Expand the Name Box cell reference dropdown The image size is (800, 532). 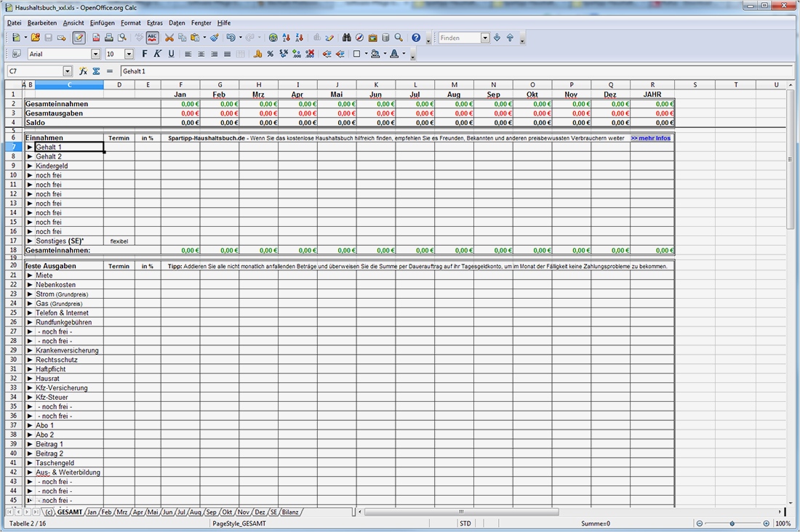[68, 71]
